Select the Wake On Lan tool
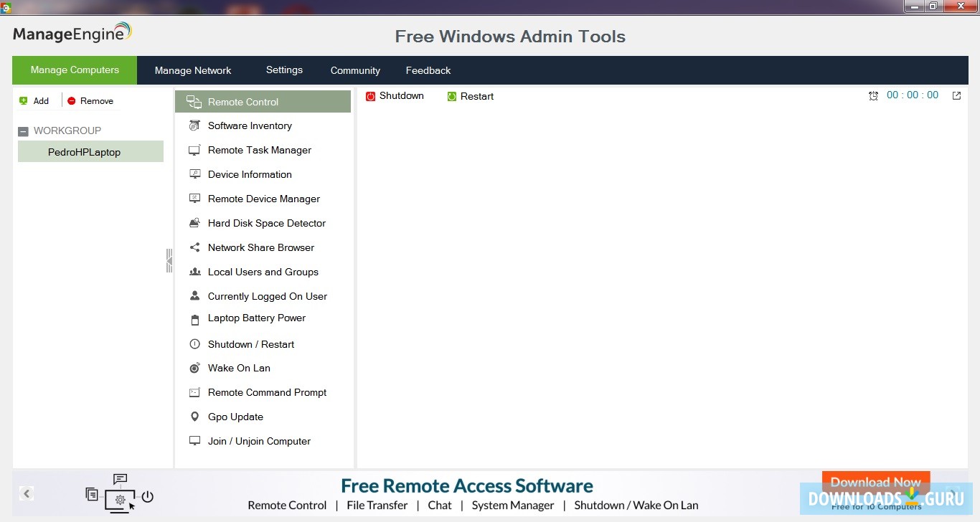The image size is (980, 522). 237,368
